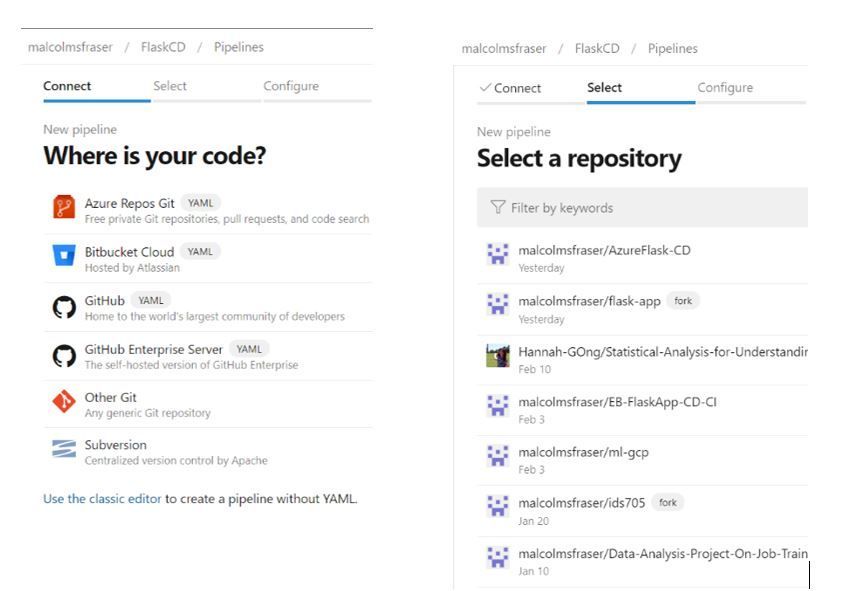Screen dimensions: 860x591
Task: Click YAML badge next to GitHub Enterprise Server
Action: pyautogui.click(x=249, y=349)
